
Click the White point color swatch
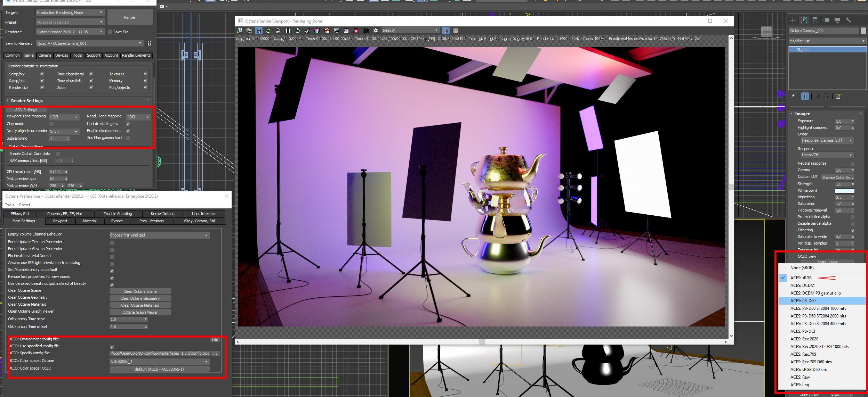click(x=844, y=191)
